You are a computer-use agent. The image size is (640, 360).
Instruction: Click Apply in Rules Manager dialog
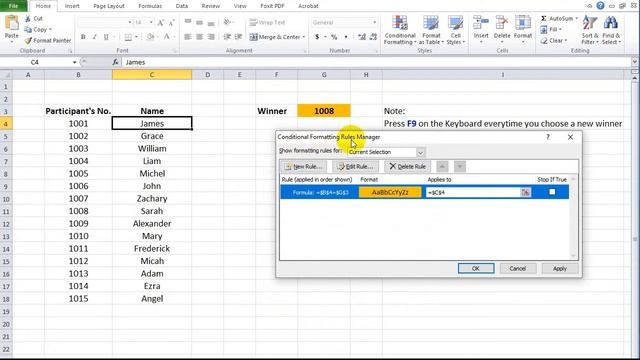point(560,269)
